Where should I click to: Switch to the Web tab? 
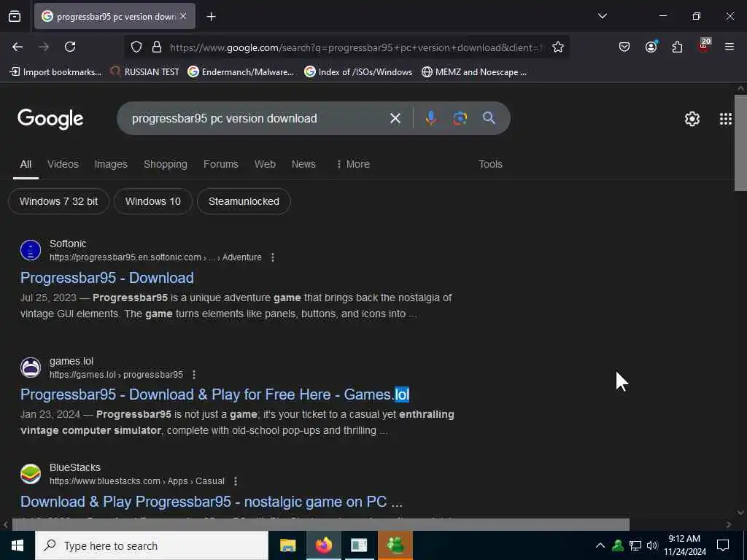point(265,164)
